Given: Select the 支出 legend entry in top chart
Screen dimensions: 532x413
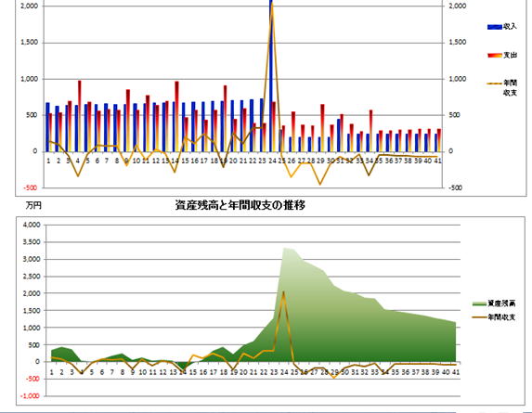Looking at the screenshot, I should (x=501, y=55).
